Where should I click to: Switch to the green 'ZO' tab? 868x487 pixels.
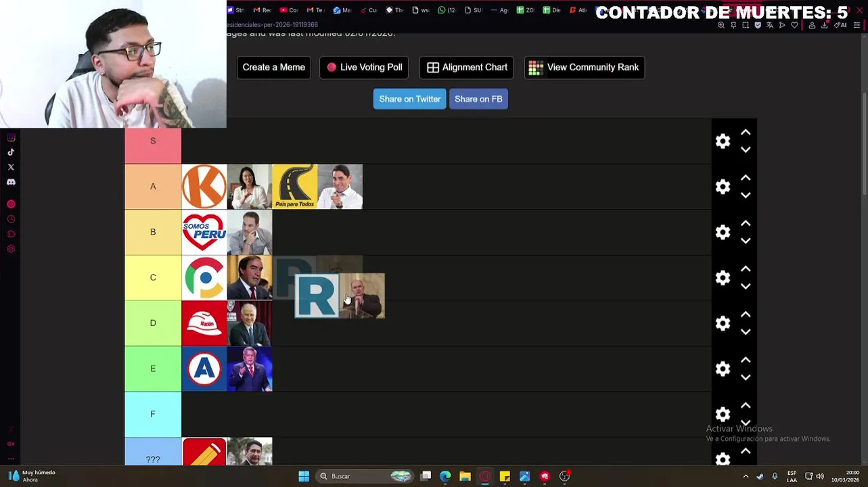(x=526, y=10)
